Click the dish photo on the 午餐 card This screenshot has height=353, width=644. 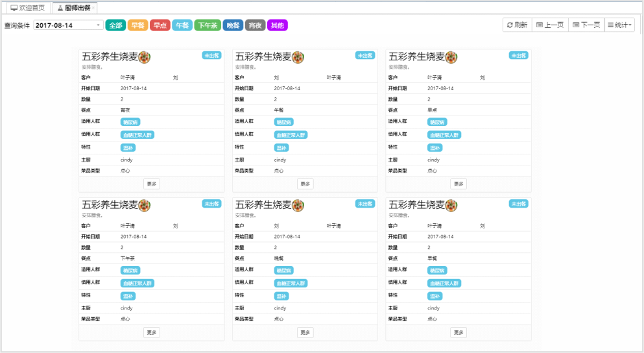298,57
